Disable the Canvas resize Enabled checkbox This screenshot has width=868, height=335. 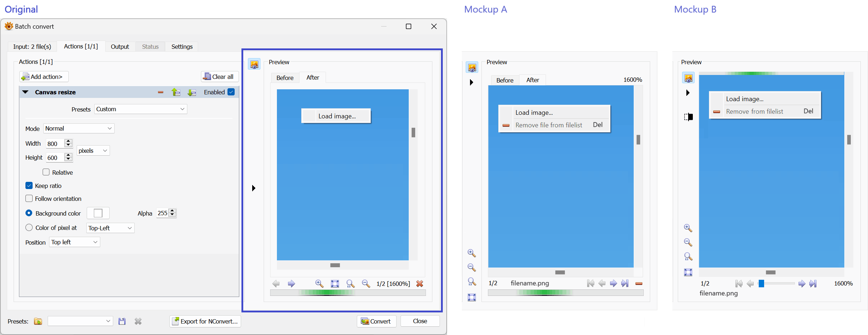coord(231,92)
